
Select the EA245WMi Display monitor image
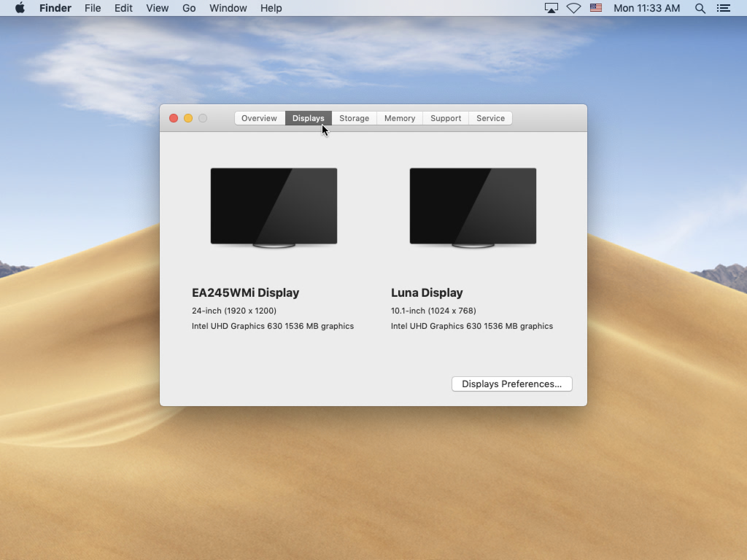pos(274,208)
